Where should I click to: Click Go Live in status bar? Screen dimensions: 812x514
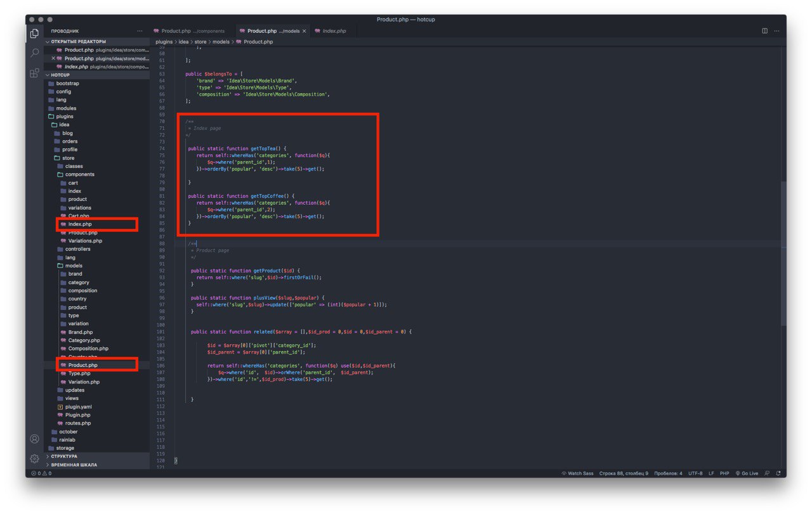[747, 473]
